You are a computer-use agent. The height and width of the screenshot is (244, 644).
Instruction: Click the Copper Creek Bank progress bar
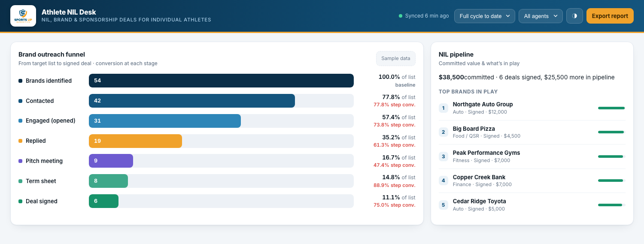coord(611,181)
